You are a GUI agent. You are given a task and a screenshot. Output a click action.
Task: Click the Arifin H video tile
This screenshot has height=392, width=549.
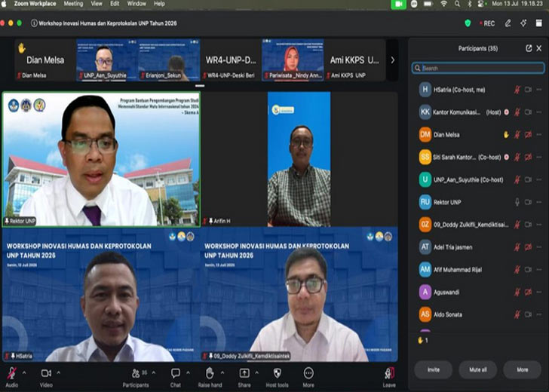299,159
